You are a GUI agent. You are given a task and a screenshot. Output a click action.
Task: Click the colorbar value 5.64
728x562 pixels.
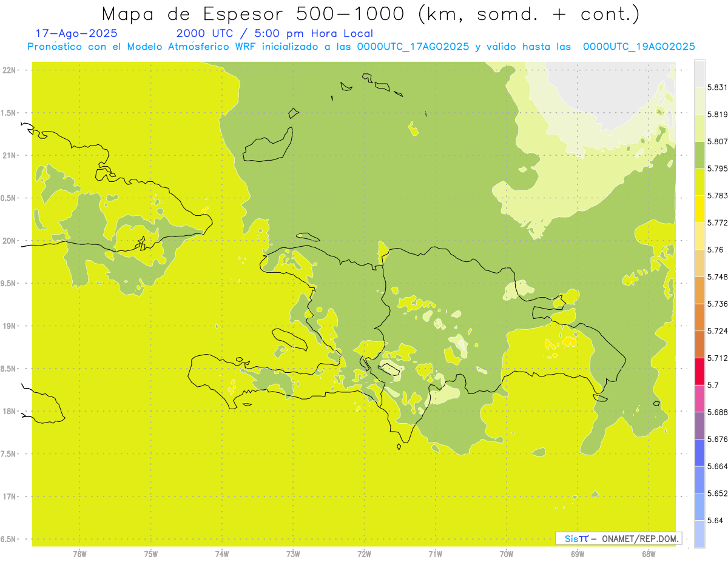(x=715, y=521)
